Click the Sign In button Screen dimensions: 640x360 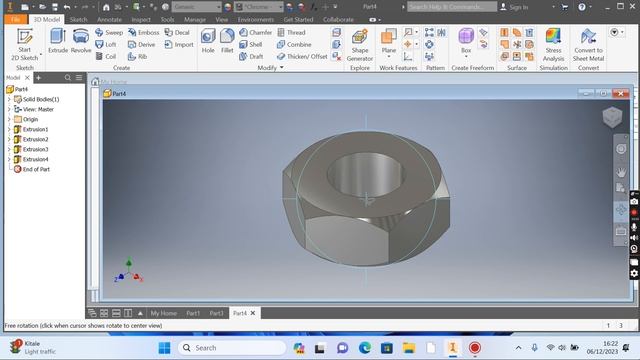pyautogui.click(x=514, y=7)
